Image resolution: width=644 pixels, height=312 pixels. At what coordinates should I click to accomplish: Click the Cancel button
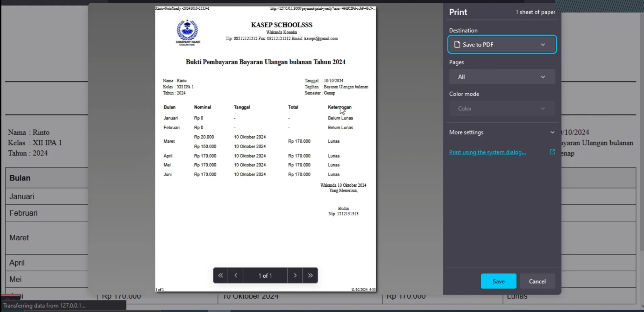[537, 281]
